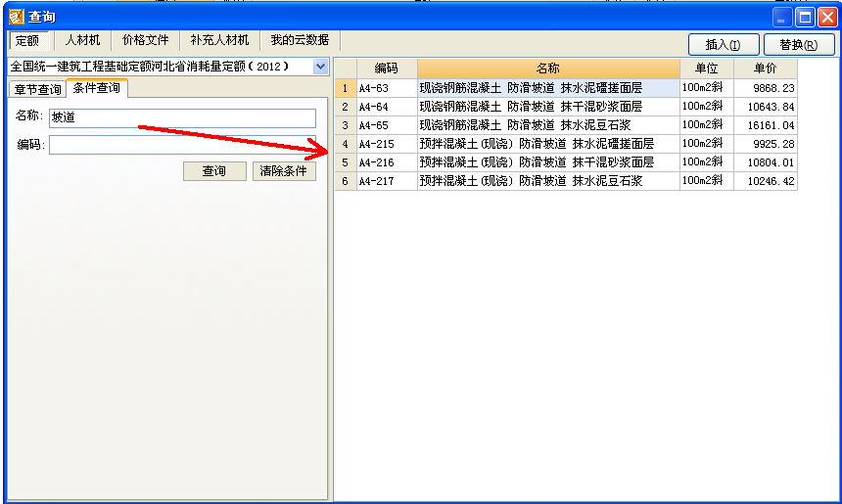
Task: Click price cell 9868.23
Action: click(x=766, y=88)
